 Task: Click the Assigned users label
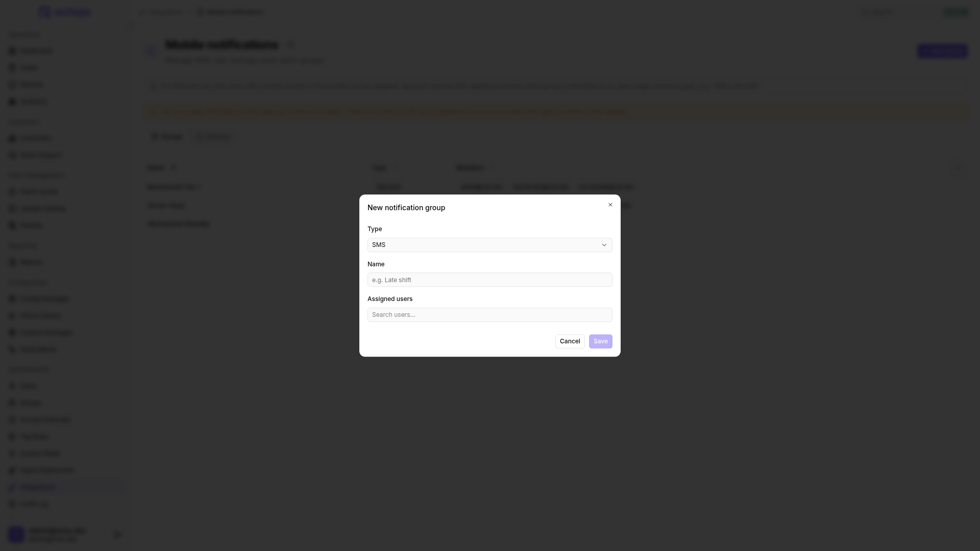[x=389, y=299]
